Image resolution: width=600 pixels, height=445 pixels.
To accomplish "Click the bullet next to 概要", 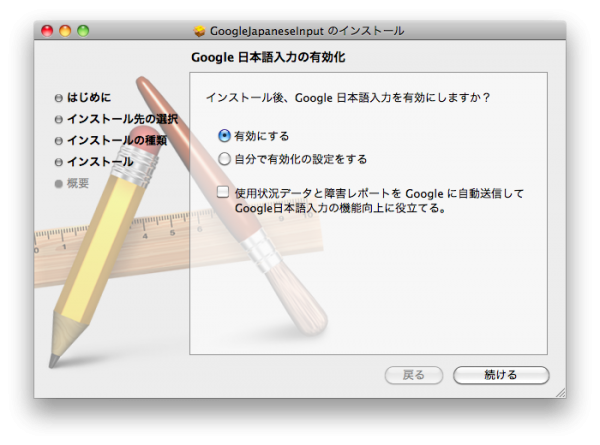I will pos(59,184).
